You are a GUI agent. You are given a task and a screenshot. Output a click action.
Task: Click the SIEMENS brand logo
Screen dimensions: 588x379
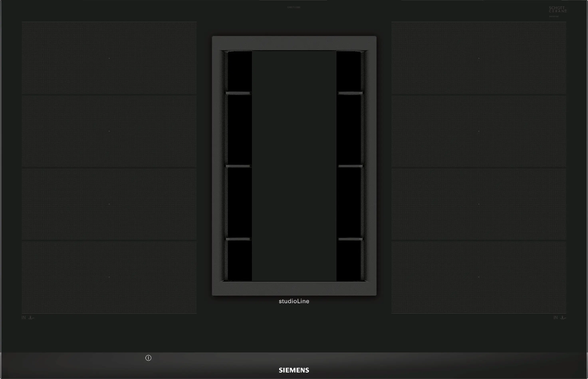(x=294, y=370)
